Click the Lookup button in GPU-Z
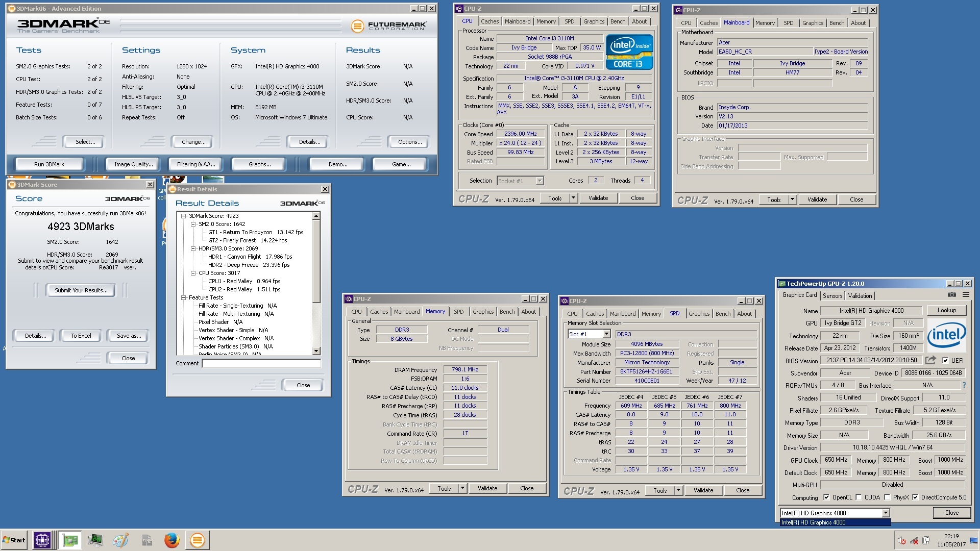Viewport: 980px width, 551px height. pos(946,310)
